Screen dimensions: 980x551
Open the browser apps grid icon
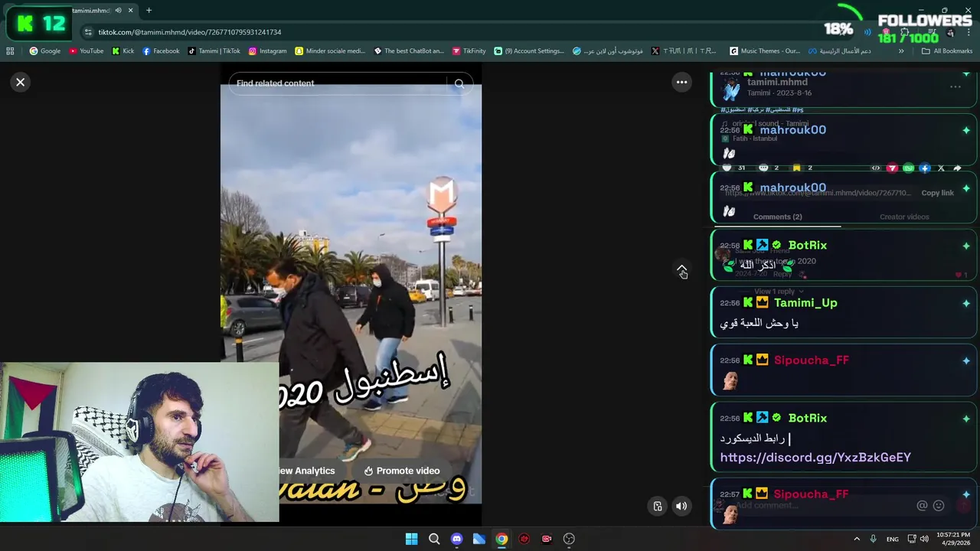pos(10,51)
